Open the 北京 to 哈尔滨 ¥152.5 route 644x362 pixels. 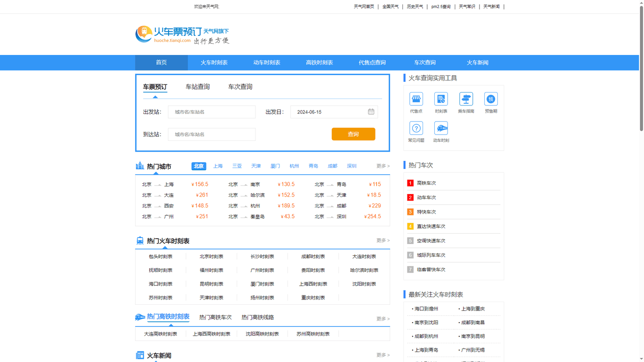[261, 195]
